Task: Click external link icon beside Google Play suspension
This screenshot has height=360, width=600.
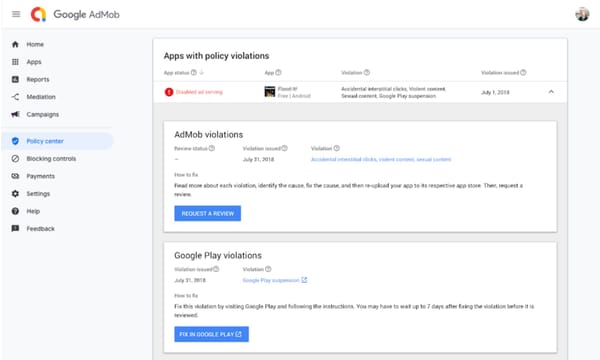Action: 304,280
